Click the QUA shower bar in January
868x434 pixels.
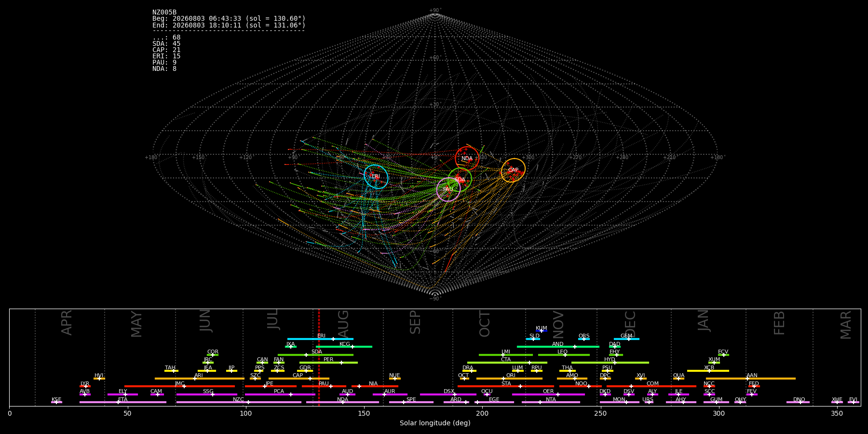[x=678, y=379]
